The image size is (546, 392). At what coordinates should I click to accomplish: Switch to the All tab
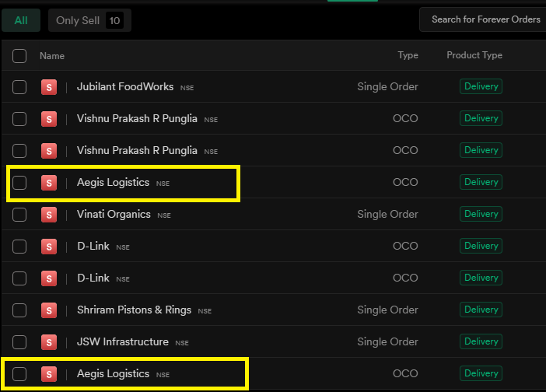pos(21,20)
